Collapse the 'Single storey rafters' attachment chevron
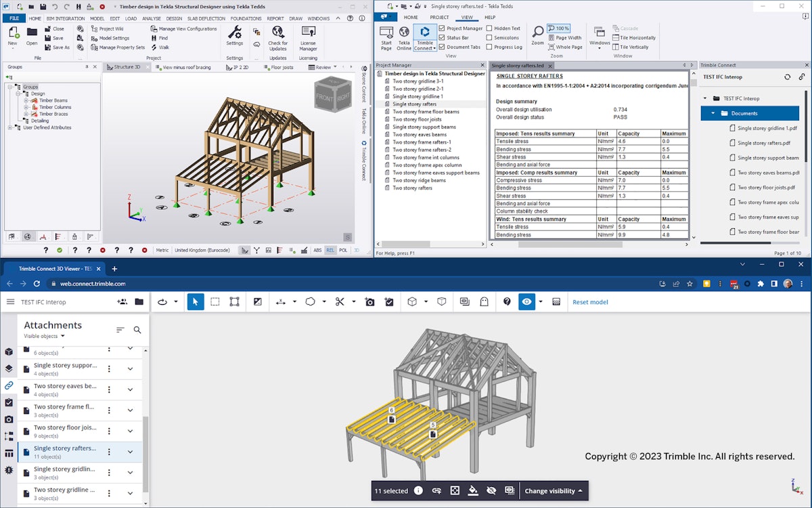Image resolution: width=812 pixels, height=508 pixels. coord(129,452)
